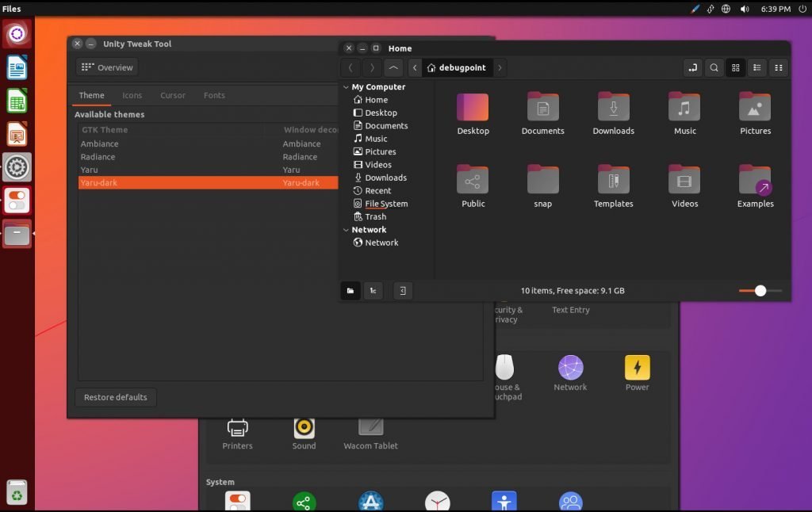Open the Examples link folder

click(x=755, y=180)
